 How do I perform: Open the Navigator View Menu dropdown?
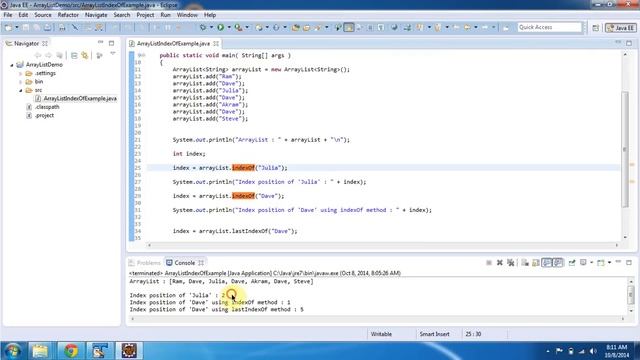pyautogui.click(x=113, y=54)
